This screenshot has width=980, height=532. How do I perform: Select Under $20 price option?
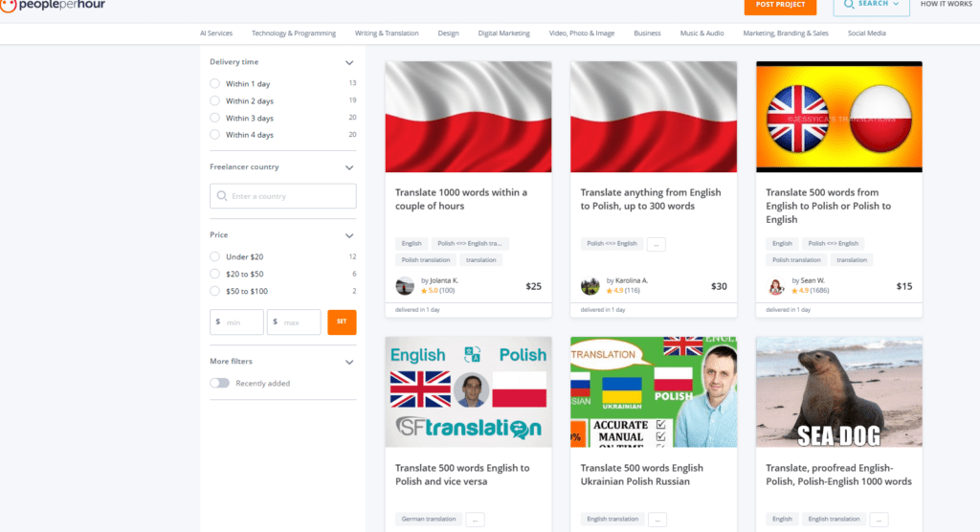coord(215,257)
